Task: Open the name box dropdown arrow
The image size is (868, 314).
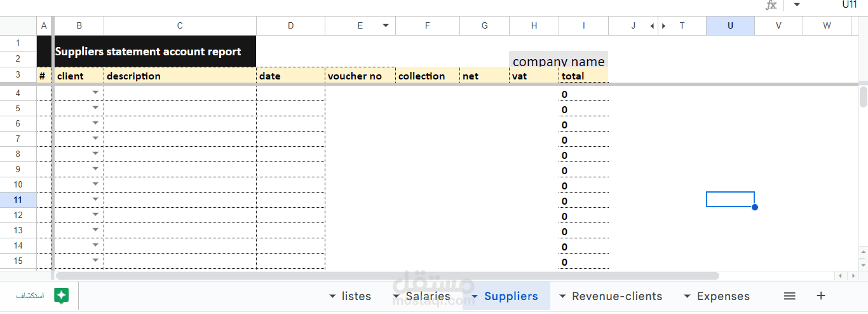Action: point(797,5)
